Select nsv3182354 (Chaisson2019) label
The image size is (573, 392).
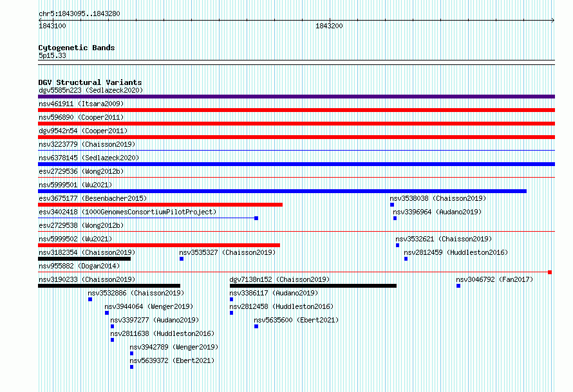pyautogui.click(x=87, y=252)
